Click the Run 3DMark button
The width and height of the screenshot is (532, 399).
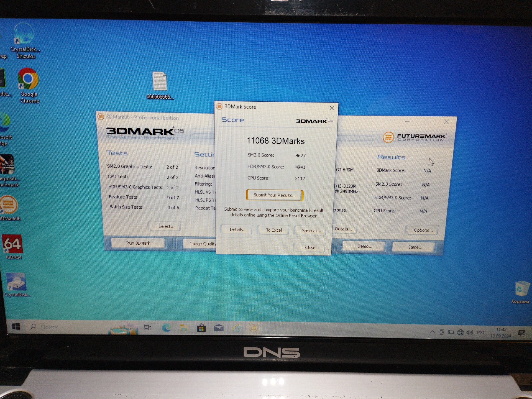[x=138, y=243]
